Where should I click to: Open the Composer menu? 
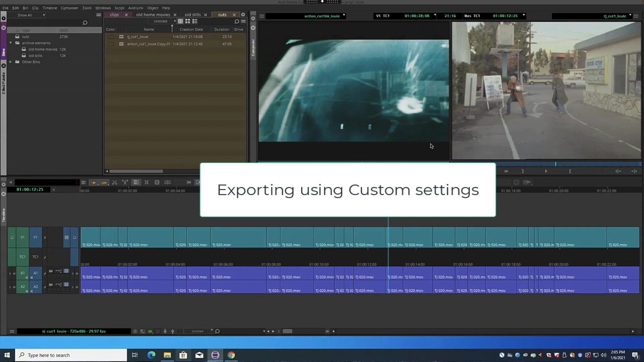[69, 8]
